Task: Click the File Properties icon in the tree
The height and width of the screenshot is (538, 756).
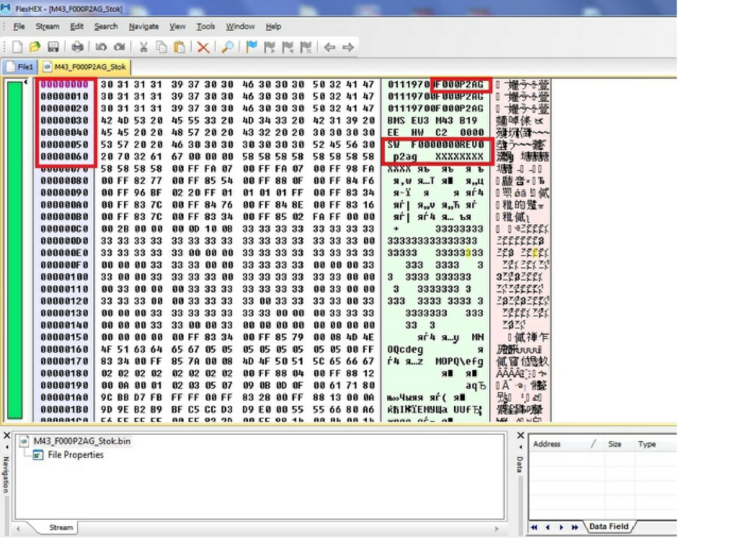Action: pos(38,455)
